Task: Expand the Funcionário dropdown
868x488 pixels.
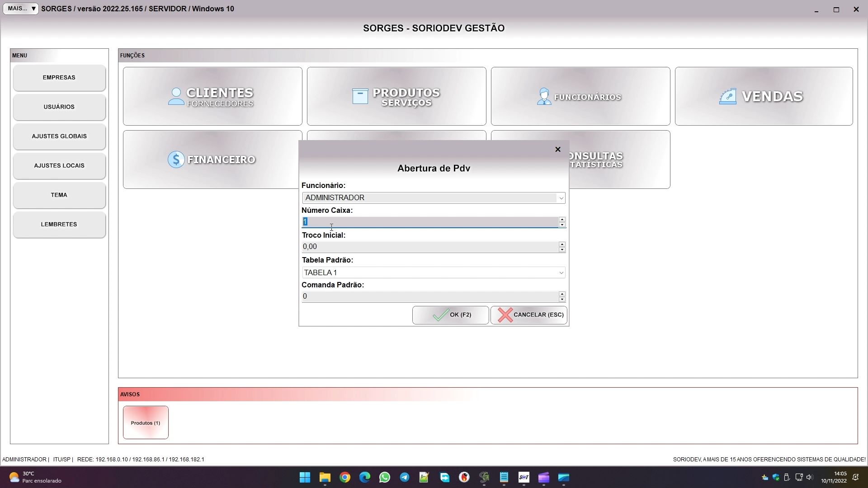Action: coord(561,198)
